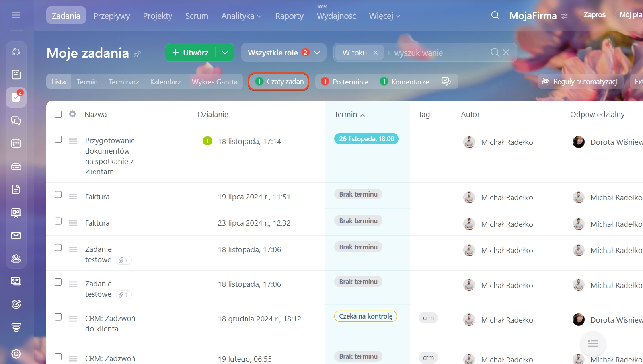Expand the Utwórz button dropdown arrow
643x364 pixels.
225,53
